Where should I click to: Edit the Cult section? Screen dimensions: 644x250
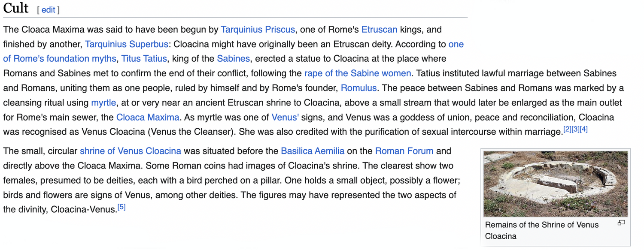coord(48,10)
